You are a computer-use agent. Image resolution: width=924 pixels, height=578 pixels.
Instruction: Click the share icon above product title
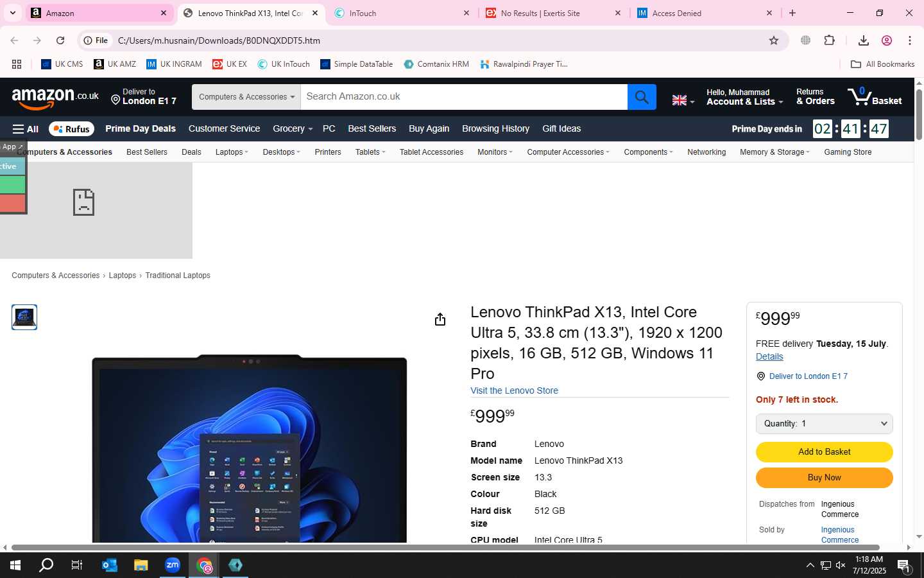[x=440, y=319]
